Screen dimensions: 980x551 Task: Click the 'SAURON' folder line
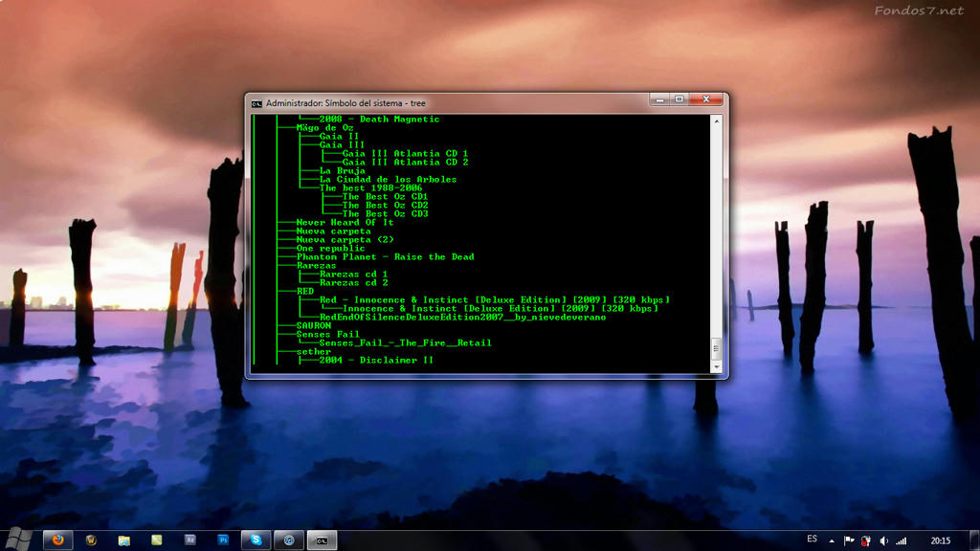314,326
